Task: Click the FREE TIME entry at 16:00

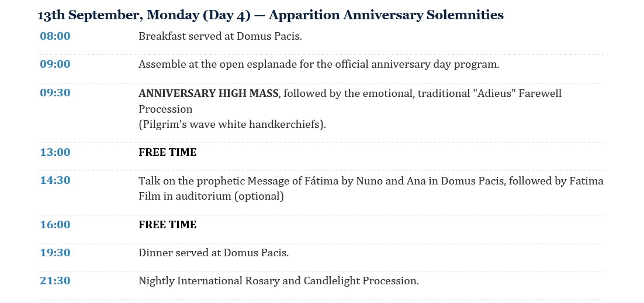Action: (168, 225)
